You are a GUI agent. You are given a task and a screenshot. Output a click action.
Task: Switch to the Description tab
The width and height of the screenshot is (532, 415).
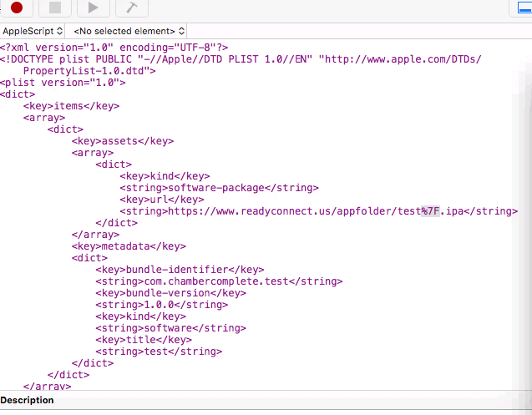click(x=27, y=400)
